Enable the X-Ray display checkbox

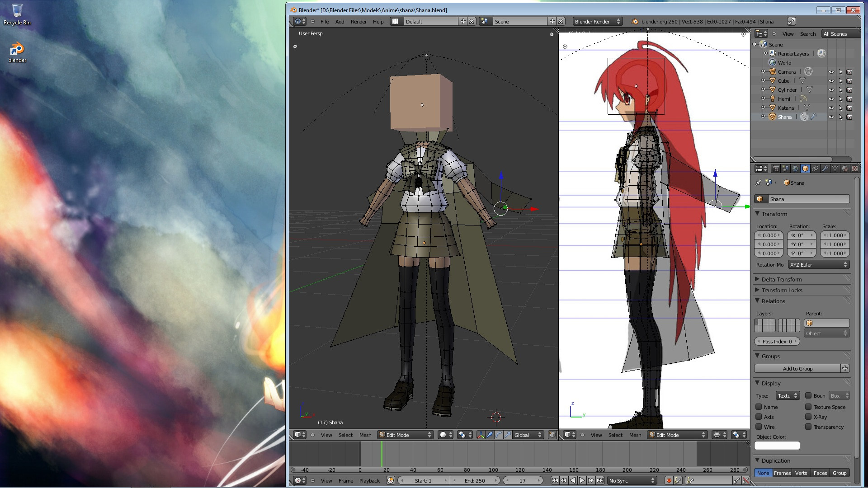tap(808, 417)
